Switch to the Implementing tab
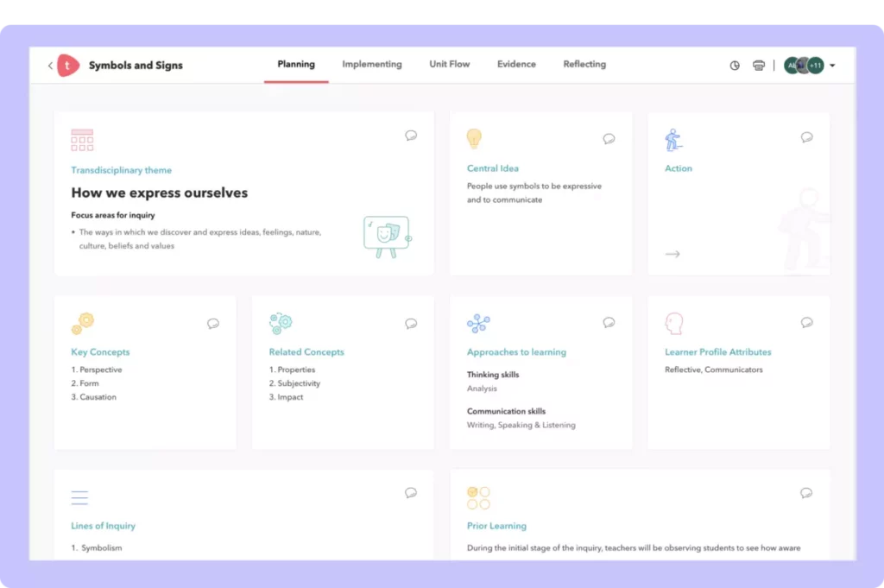Viewport: 884px width, 588px height. [x=371, y=65]
